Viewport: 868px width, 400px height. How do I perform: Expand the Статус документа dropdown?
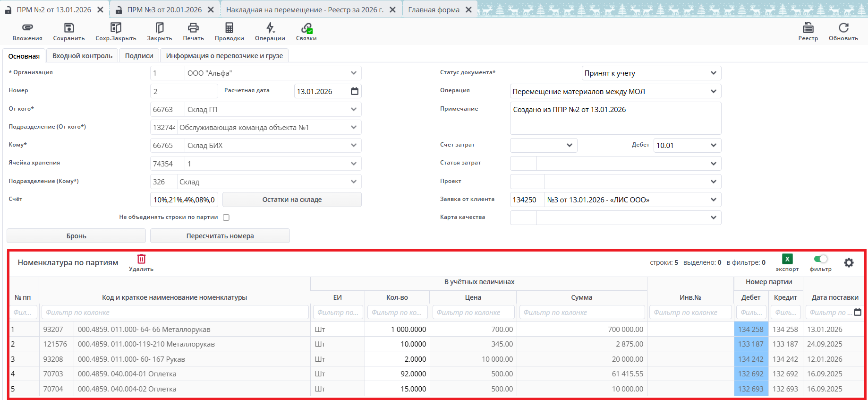[713, 73]
